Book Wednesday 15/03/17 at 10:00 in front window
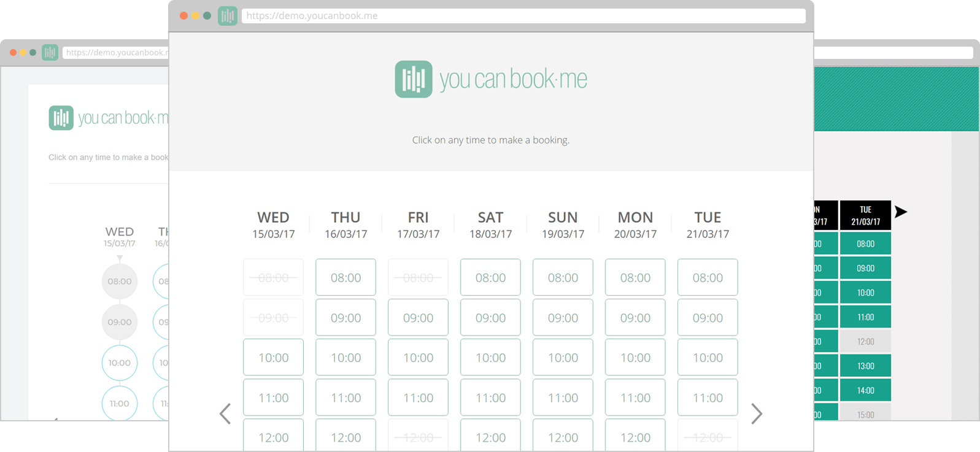 coord(274,358)
